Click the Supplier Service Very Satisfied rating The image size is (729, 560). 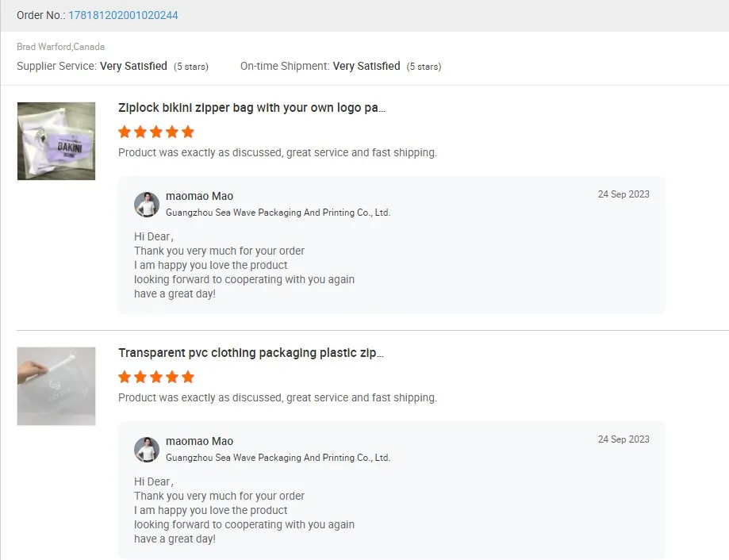(x=133, y=67)
